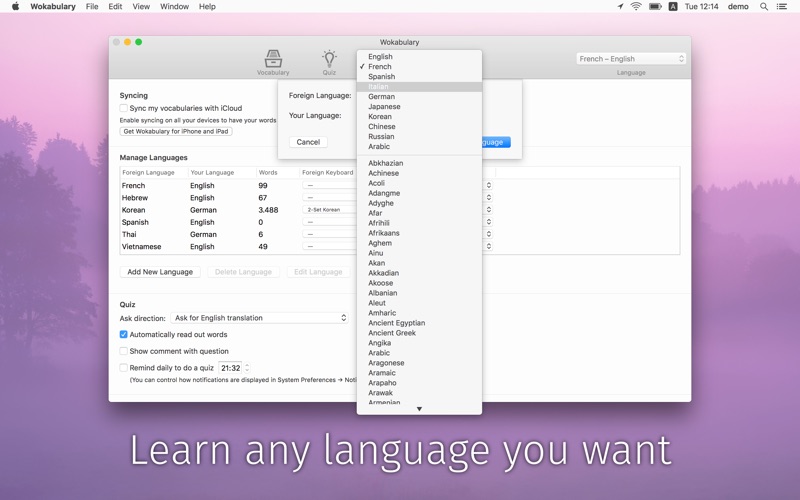Open the Korean row's right-hand popup arrows
This screenshot has width=800, height=500.
pyautogui.click(x=488, y=210)
